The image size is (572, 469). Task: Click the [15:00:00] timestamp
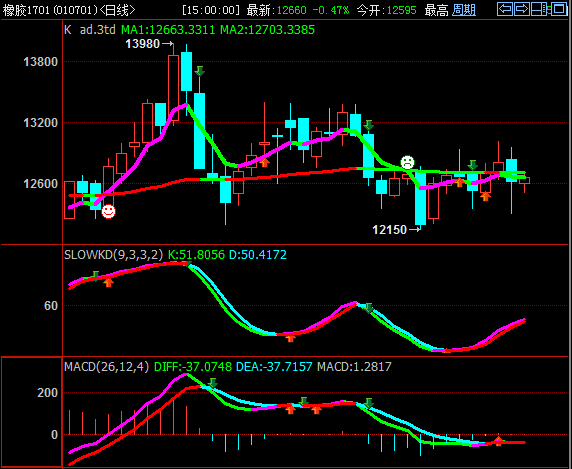click(211, 10)
